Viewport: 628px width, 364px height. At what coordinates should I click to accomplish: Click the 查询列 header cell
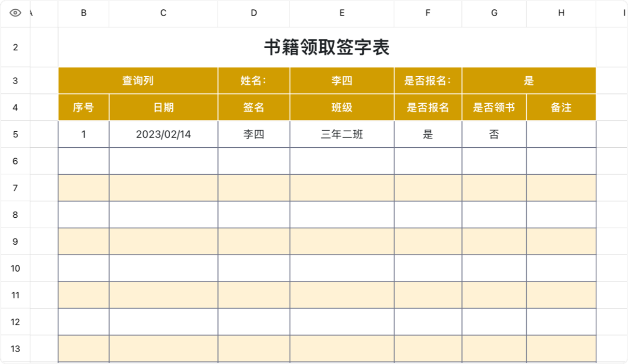[138, 80]
